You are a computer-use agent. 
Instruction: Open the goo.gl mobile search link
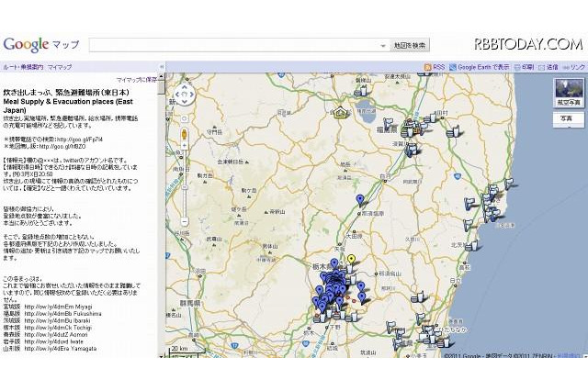coord(82,140)
